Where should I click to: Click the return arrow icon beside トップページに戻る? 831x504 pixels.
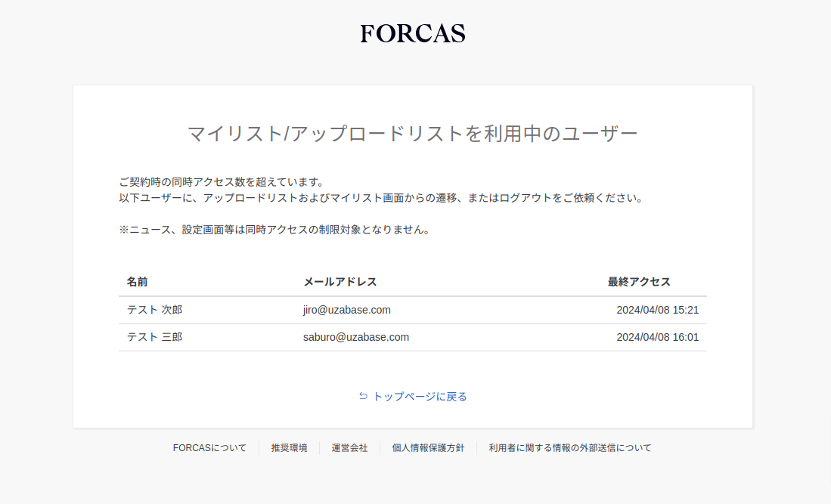tap(363, 396)
